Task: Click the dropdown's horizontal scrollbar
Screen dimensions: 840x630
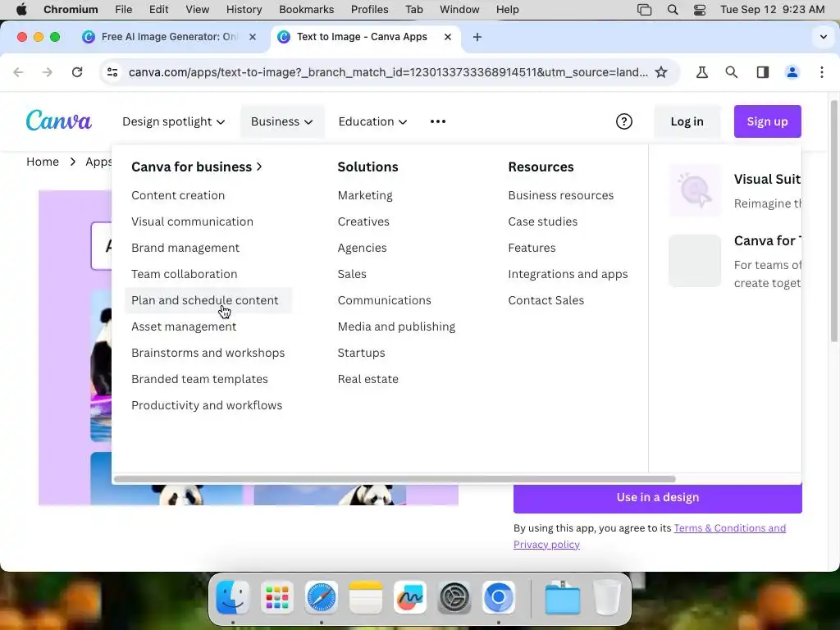Action: tap(395, 479)
